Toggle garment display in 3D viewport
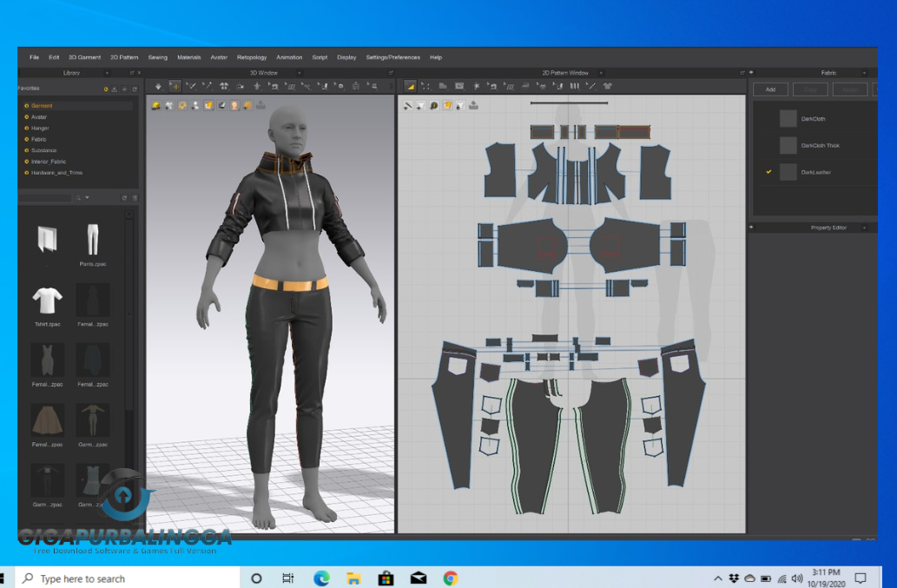The height and width of the screenshot is (588, 897). click(x=168, y=105)
